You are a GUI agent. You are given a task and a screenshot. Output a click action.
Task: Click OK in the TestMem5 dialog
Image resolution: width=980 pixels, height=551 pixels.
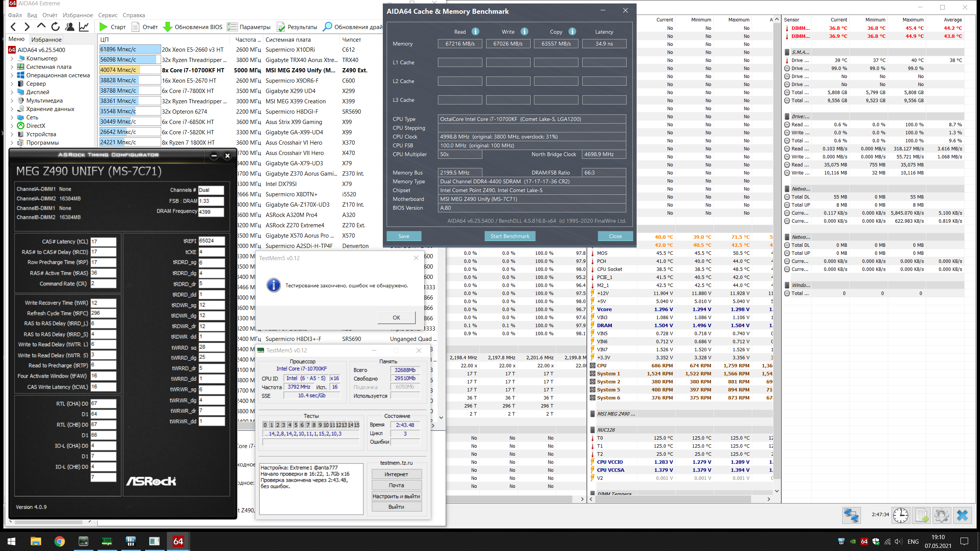[396, 318]
